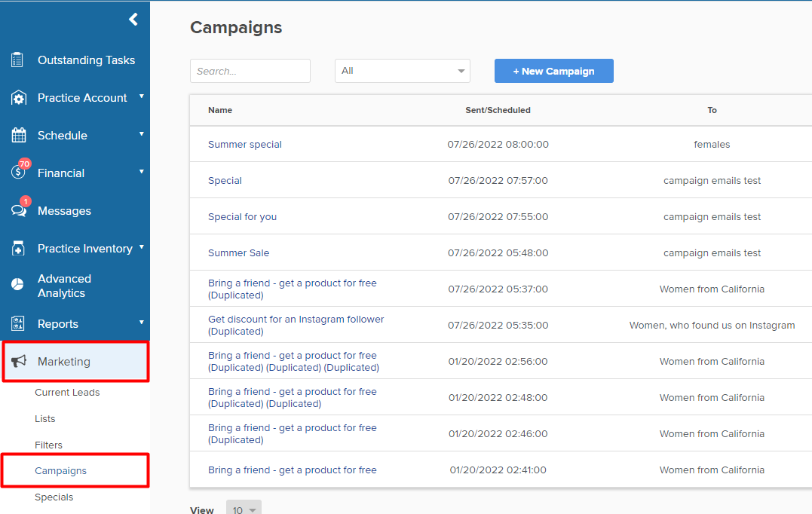This screenshot has width=812, height=514.
Task: Expand the Financial submenu arrow
Action: coord(141,172)
